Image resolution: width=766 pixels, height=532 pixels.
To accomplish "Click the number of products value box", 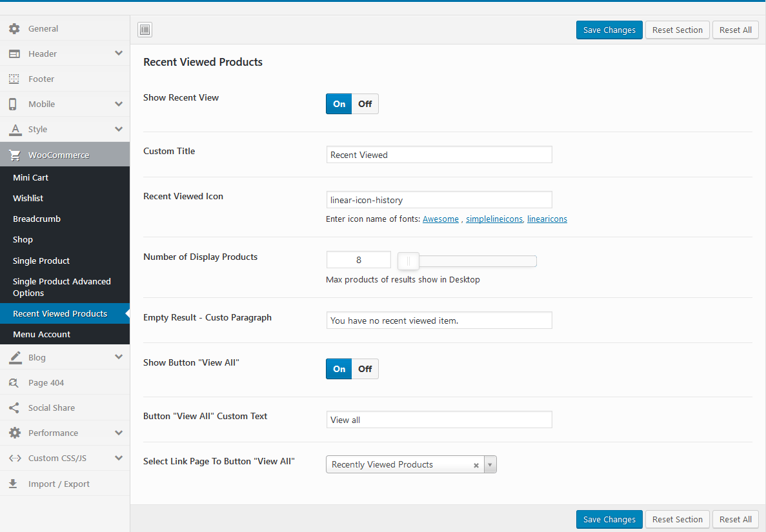I will click(359, 260).
